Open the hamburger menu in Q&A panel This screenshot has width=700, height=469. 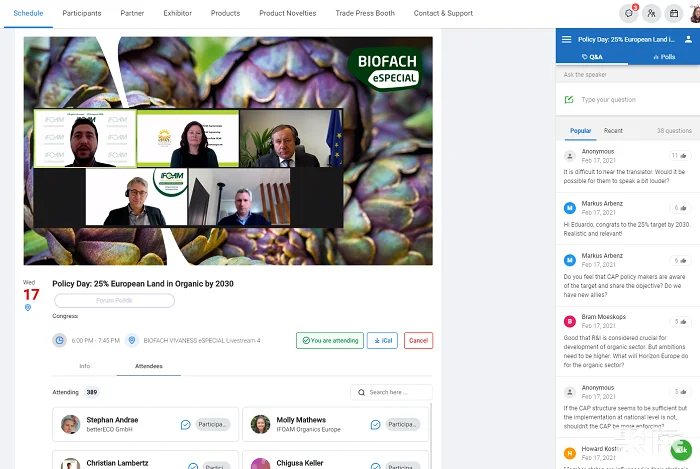567,39
